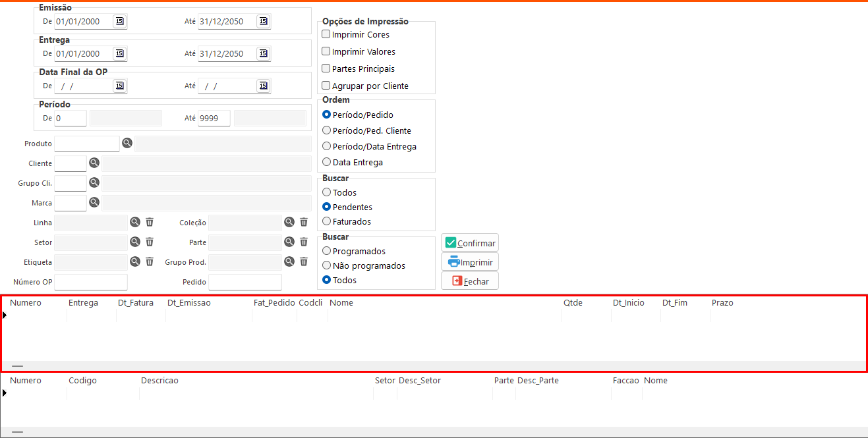Open calendar picker for Entrega Até date
868x438 pixels.
click(x=263, y=53)
